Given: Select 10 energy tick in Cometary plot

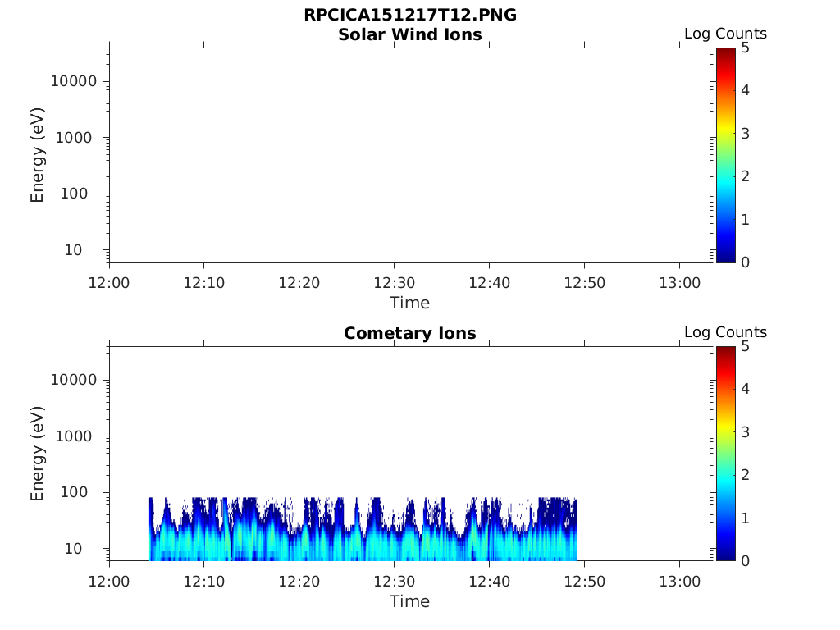Looking at the screenshot, I should click(x=73, y=549).
